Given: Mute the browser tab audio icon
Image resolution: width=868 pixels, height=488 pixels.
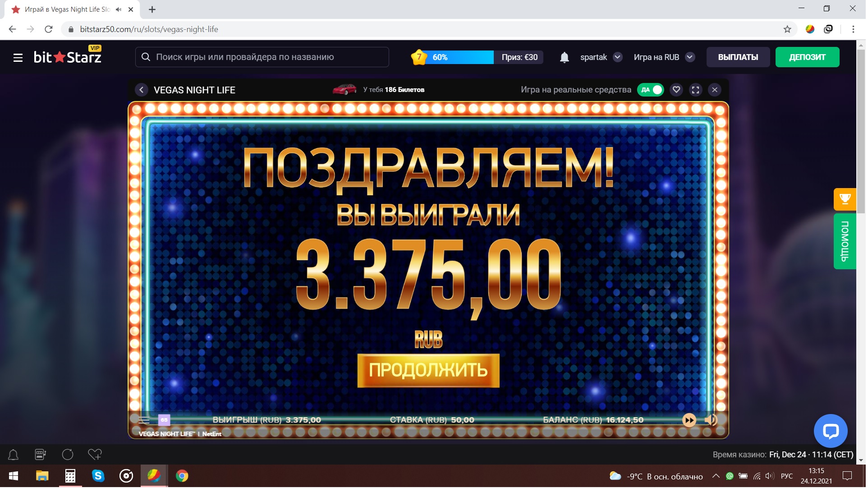Looking at the screenshot, I should 119,9.
